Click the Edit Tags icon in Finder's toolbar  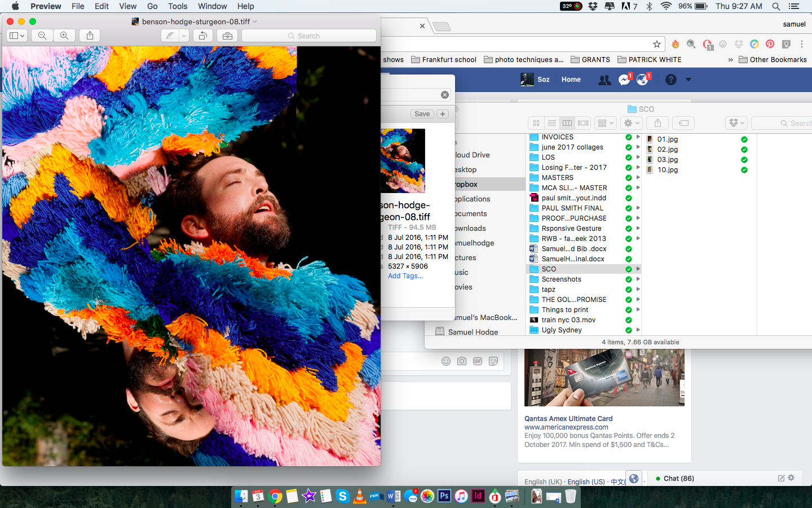coord(683,123)
